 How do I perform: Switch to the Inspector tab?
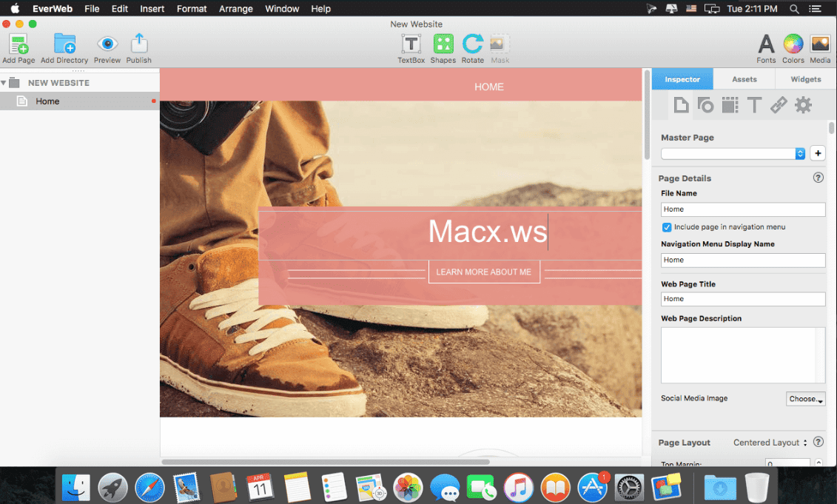click(682, 79)
